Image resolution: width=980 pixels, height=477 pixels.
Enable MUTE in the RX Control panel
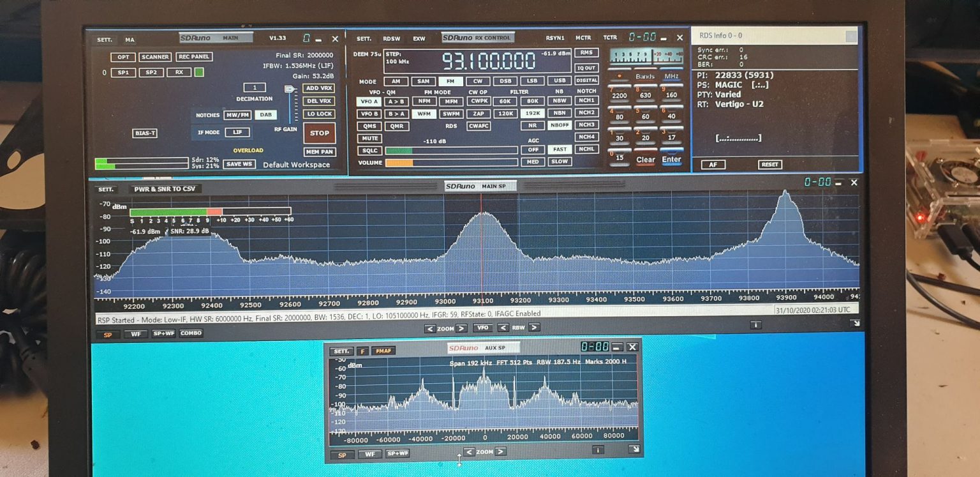coord(370,138)
